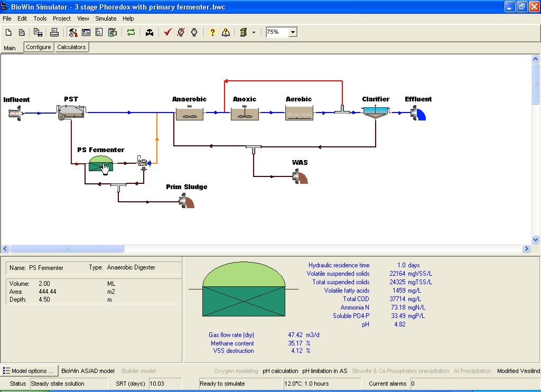Select the Prim Sludge output element
This screenshot has height=392, width=541.
[187, 201]
